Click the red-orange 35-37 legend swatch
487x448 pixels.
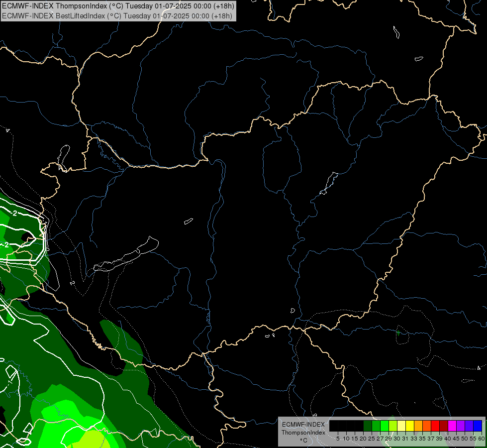427,426
